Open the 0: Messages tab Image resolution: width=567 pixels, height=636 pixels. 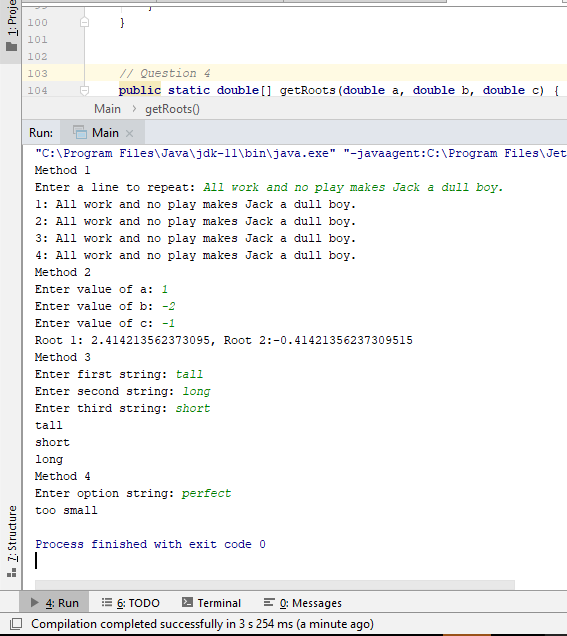pos(303,603)
